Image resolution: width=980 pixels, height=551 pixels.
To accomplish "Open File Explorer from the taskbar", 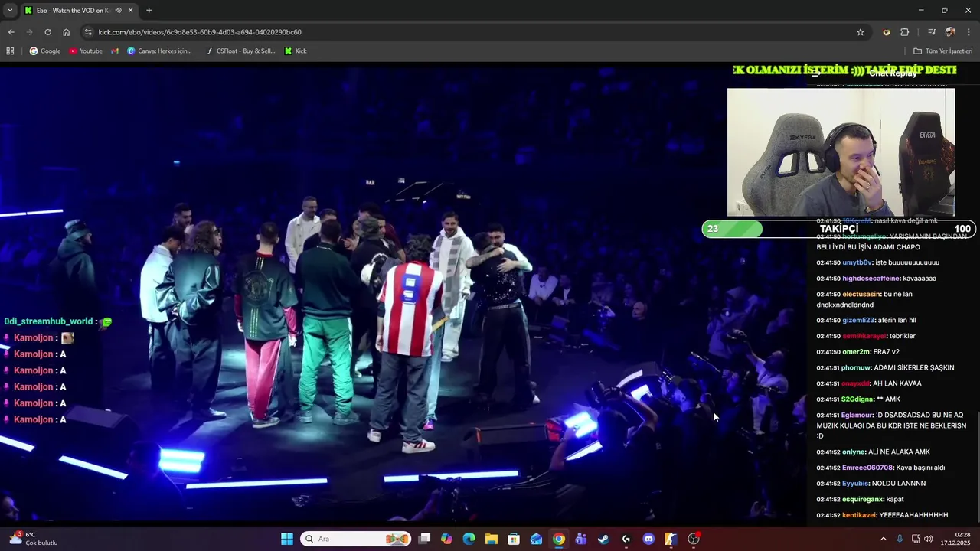I will point(492,539).
